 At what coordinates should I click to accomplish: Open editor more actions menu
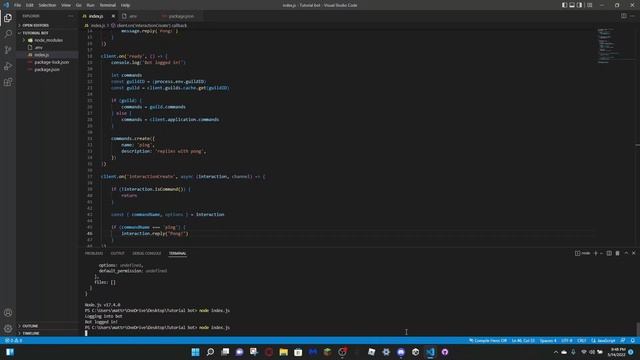[x=632, y=16]
